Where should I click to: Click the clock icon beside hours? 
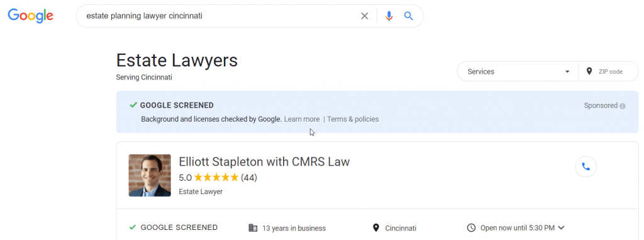472,227
